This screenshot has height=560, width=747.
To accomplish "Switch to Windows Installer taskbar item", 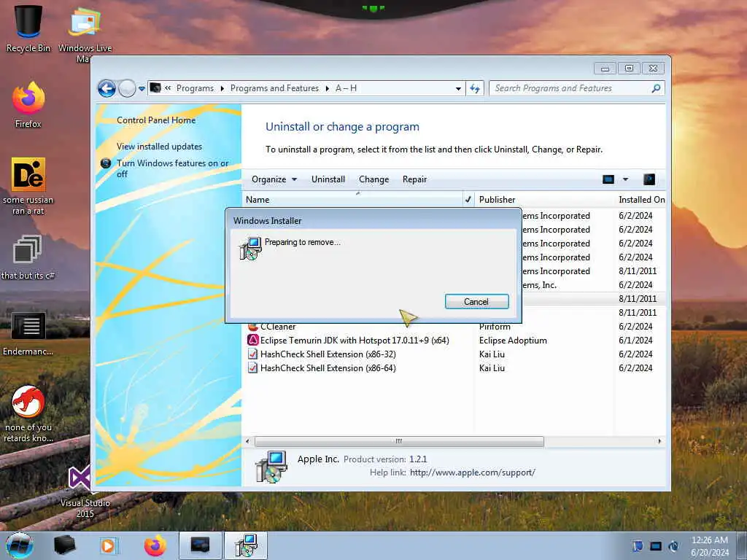I will coord(246,545).
